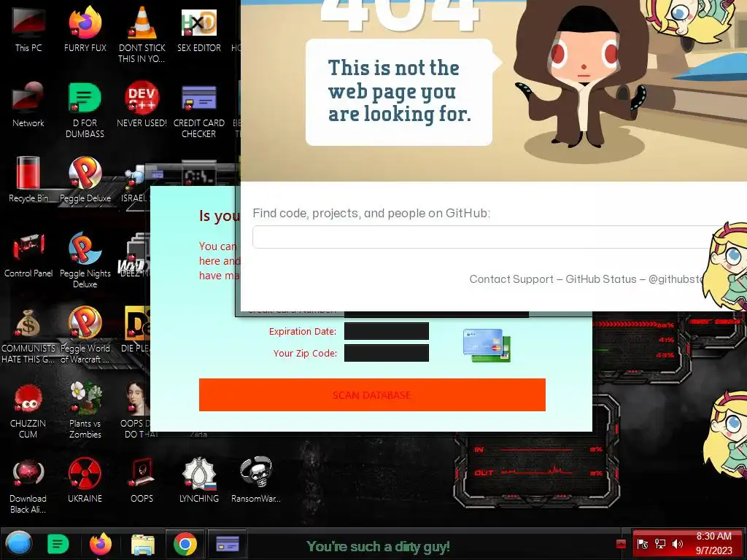Click the SCAN DATABASE button
The height and width of the screenshot is (560, 747).
click(372, 394)
